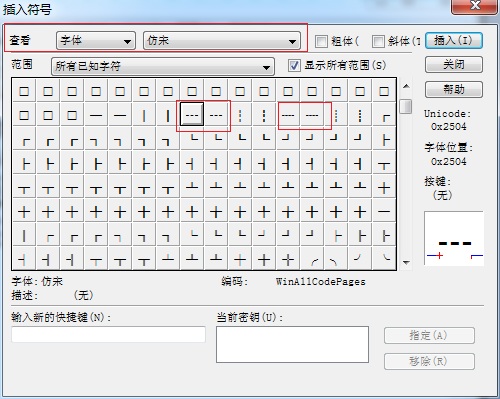This screenshot has height=399, width=500.
Task: Toggle the 斜体 italic checkbox
Action: 378,41
